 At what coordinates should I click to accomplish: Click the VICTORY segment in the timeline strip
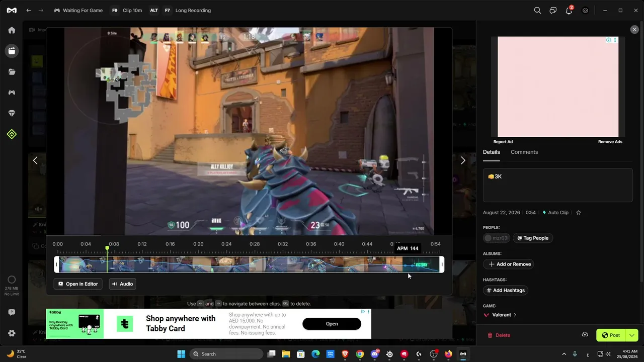click(421, 264)
